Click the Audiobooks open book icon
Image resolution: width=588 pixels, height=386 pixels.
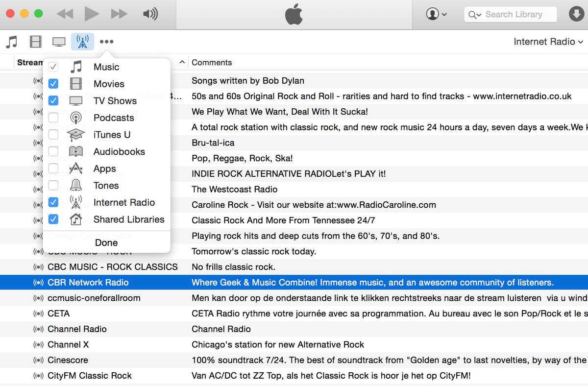coord(76,151)
